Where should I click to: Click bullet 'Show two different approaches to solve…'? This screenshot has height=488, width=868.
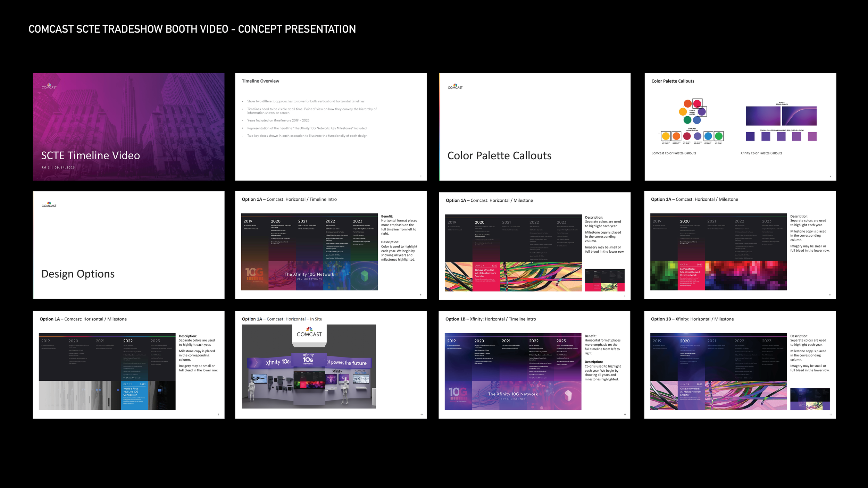pyautogui.click(x=306, y=101)
